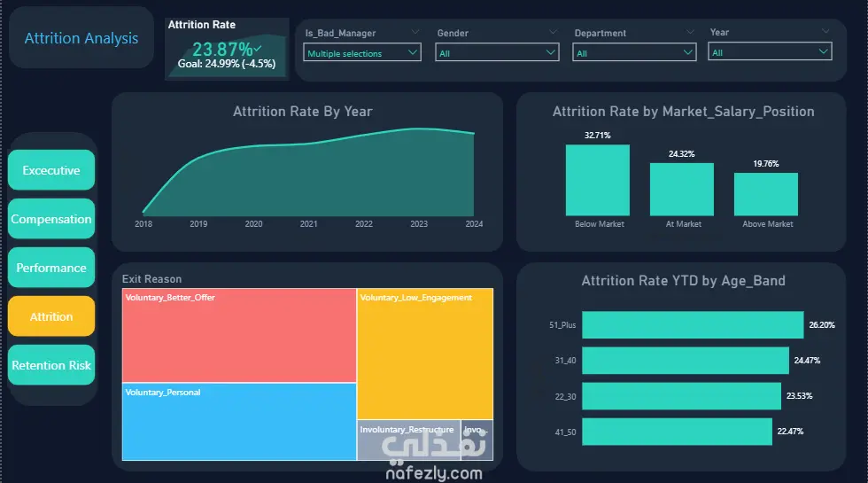Image resolution: width=868 pixels, height=483 pixels.
Task: Click the Attrition Rate KPI card
Action: pyautogui.click(x=227, y=49)
